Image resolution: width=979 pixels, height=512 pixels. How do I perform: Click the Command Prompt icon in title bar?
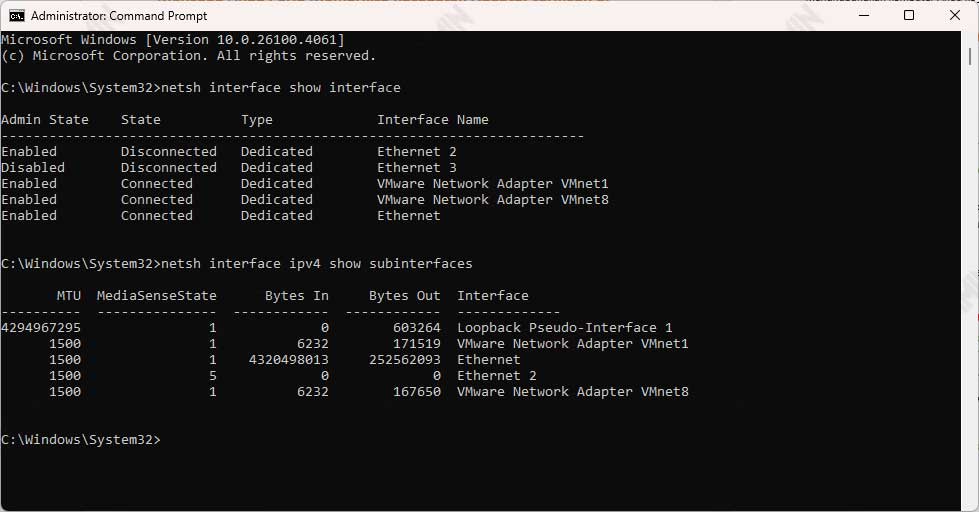[x=17, y=16]
